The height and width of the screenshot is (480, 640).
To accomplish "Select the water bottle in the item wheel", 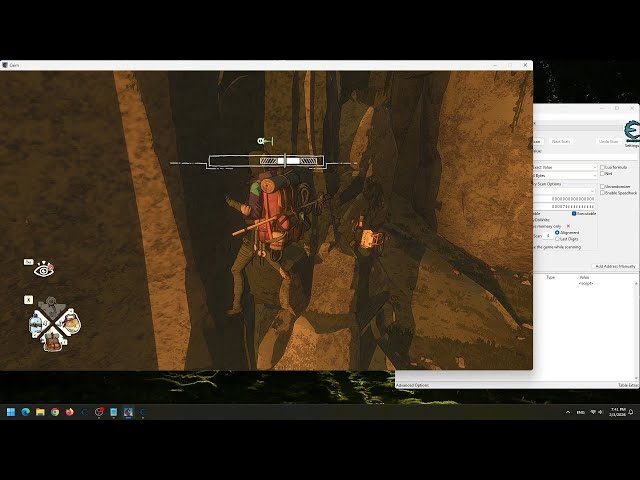I will click(x=36, y=324).
